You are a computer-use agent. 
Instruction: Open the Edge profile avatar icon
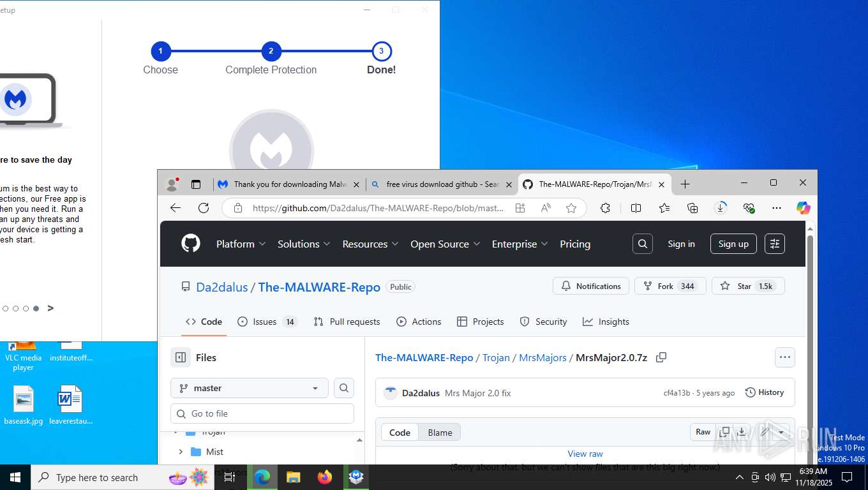(x=172, y=184)
